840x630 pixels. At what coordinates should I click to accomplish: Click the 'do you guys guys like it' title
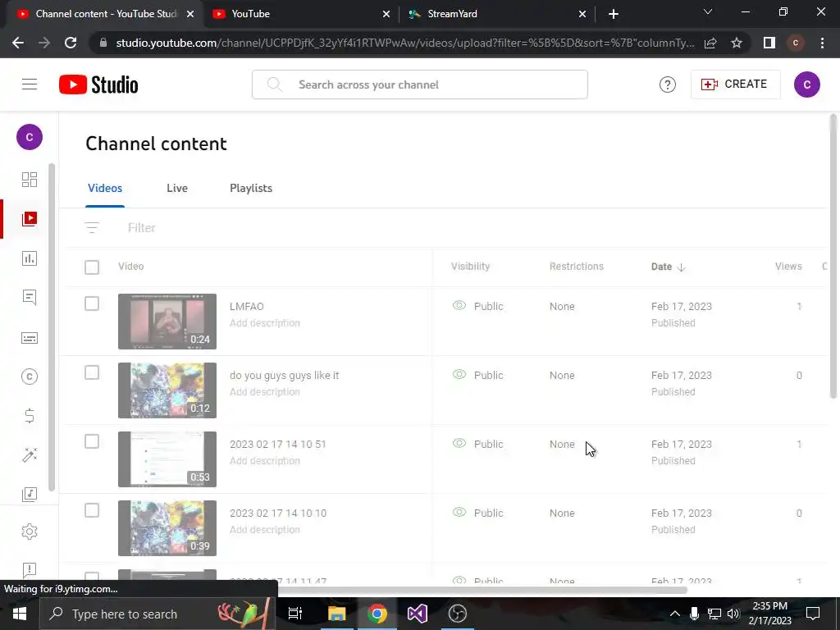click(x=284, y=376)
